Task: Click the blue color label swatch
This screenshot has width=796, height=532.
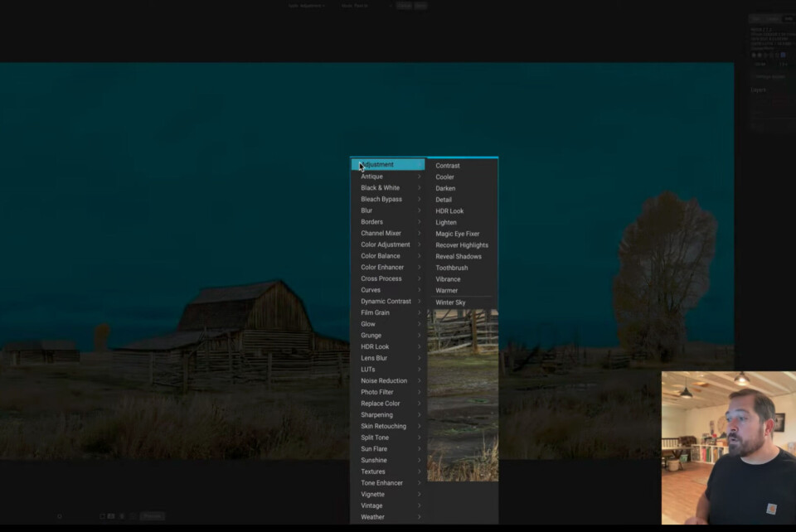Action: pos(783,55)
